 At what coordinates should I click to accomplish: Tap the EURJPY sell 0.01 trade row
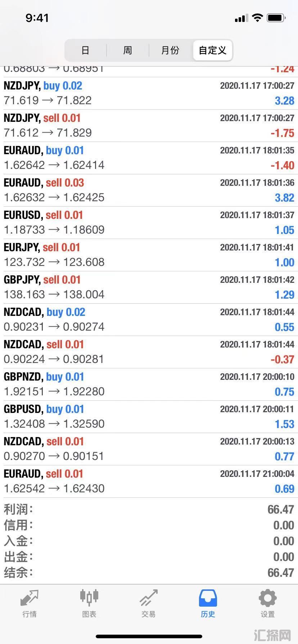pyautogui.click(x=149, y=255)
